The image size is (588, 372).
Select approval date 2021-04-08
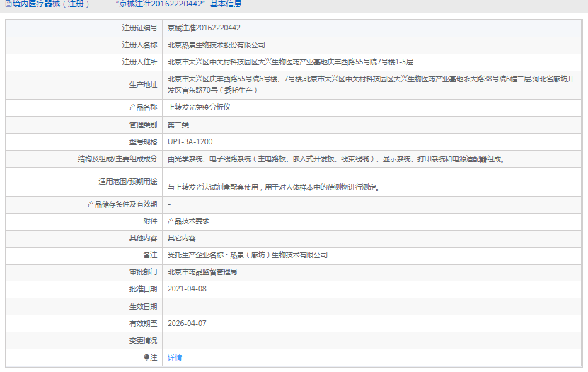coord(187,289)
